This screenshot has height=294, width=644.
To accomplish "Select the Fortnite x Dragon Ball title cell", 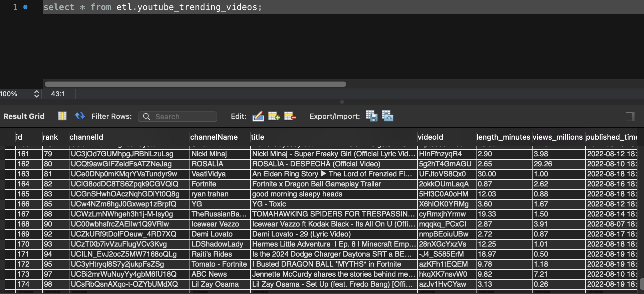I will [334, 184].
